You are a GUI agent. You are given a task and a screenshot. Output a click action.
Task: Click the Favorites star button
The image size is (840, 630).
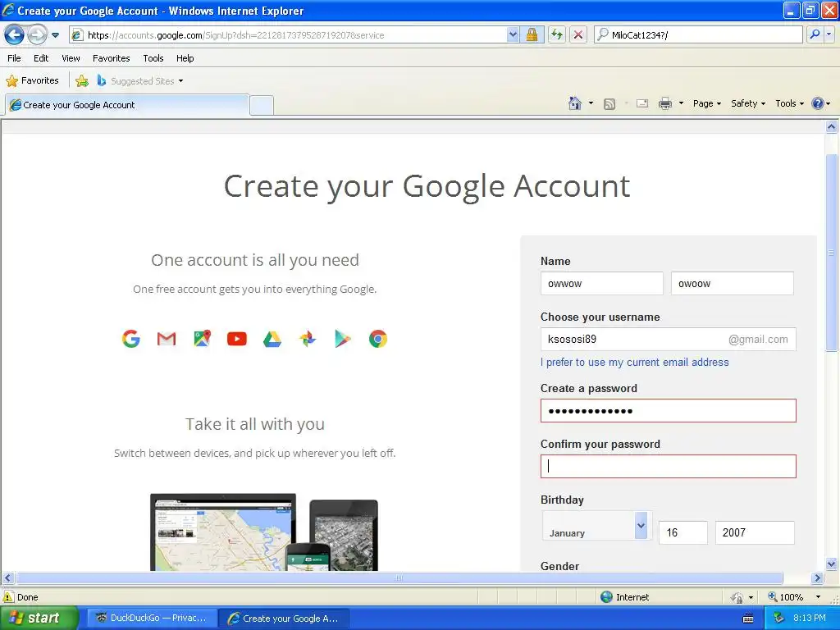click(33, 81)
